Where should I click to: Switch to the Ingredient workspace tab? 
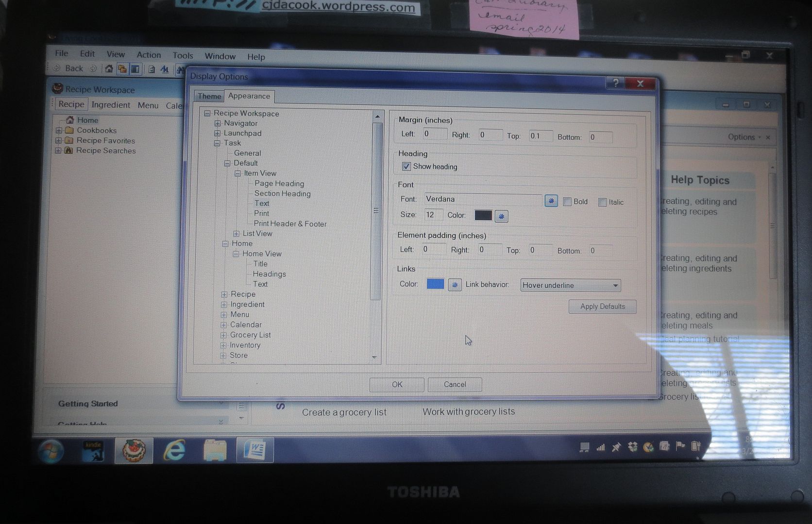coord(111,105)
